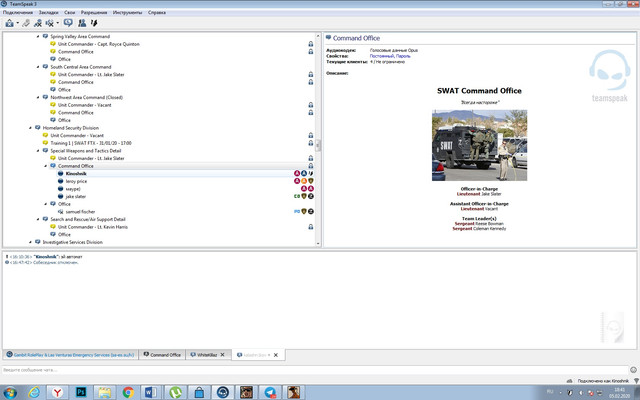Click the disconnect plug toolbar icon
Viewport: 640px width, 400px height.
click(x=26, y=23)
